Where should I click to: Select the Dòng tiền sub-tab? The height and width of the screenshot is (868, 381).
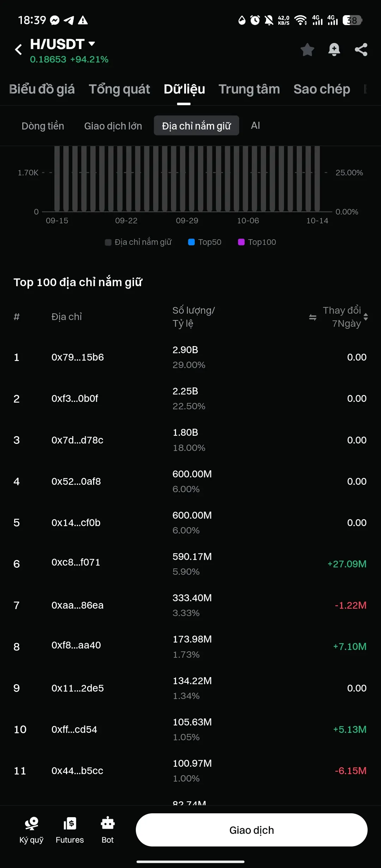[x=43, y=126]
